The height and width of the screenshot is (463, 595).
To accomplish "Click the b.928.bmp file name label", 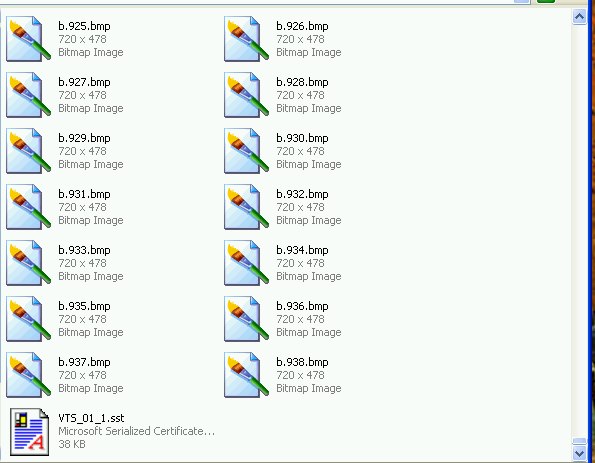I will point(302,82).
